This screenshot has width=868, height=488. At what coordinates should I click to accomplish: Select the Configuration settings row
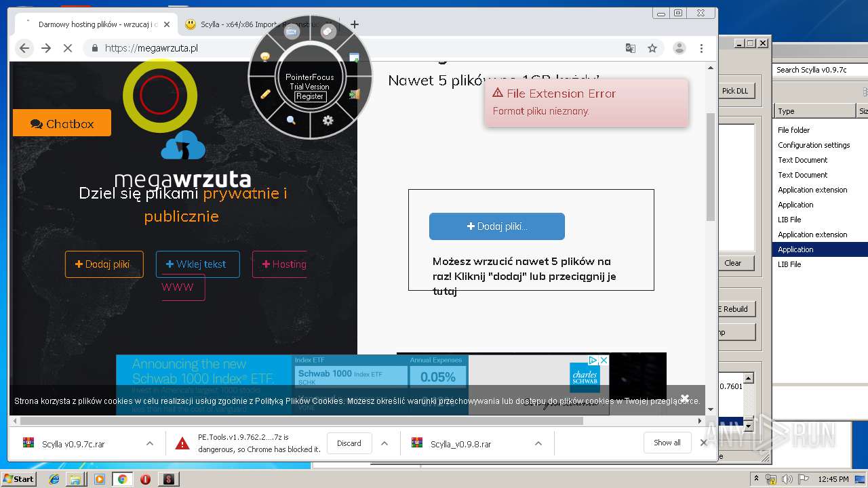[821, 145]
